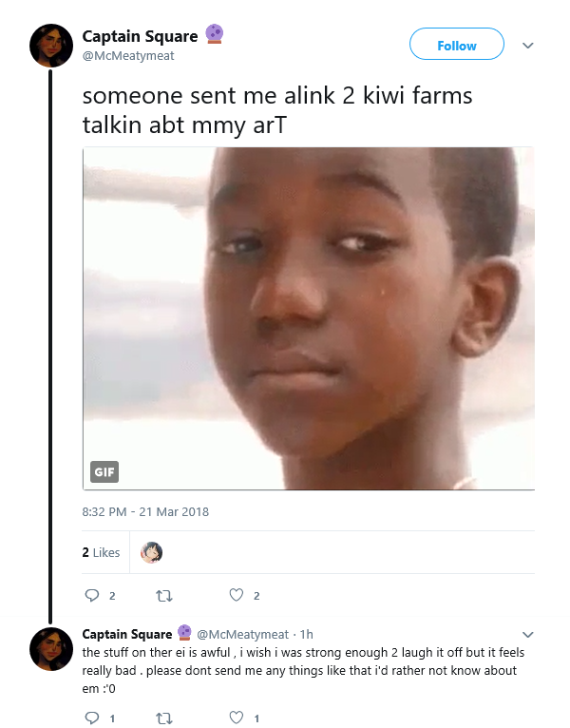Open the @McMeatymeat handle in the header
The height and width of the screenshot is (728, 570).
tap(128, 56)
